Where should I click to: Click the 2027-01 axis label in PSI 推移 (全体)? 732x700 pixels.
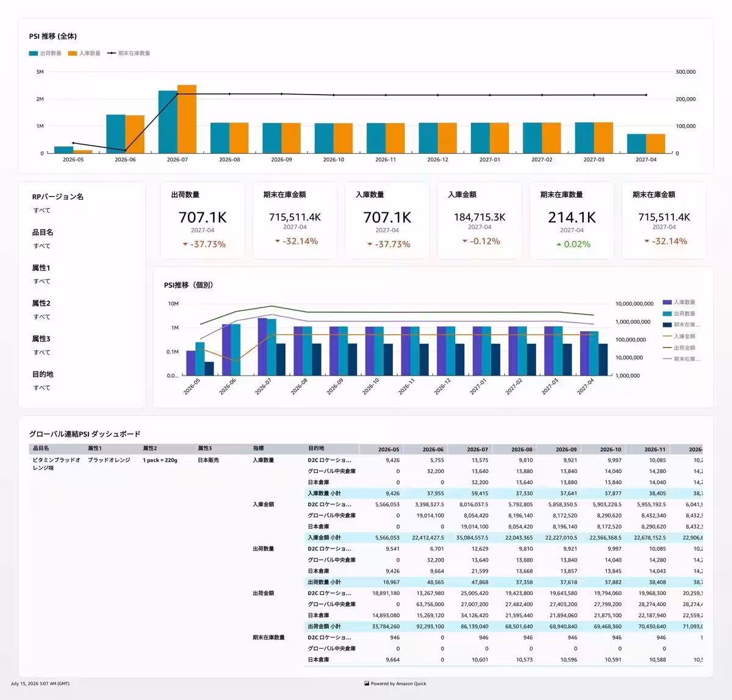[489, 160]
